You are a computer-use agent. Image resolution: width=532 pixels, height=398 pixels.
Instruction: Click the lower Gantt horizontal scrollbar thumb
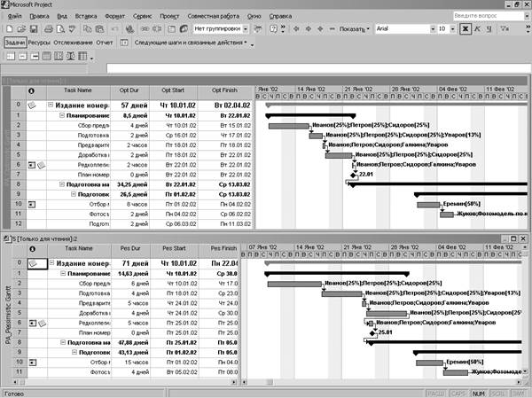(x=270, y=382)
